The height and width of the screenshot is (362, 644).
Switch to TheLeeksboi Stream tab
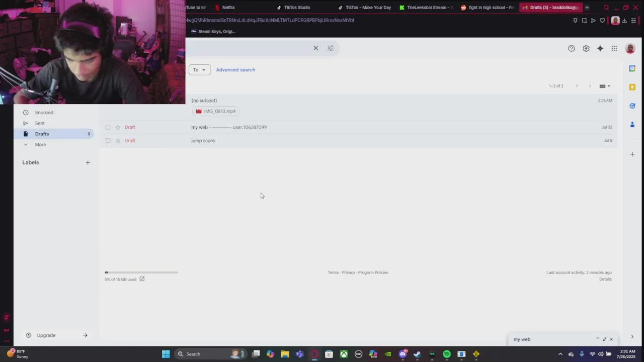pos(426,8)
